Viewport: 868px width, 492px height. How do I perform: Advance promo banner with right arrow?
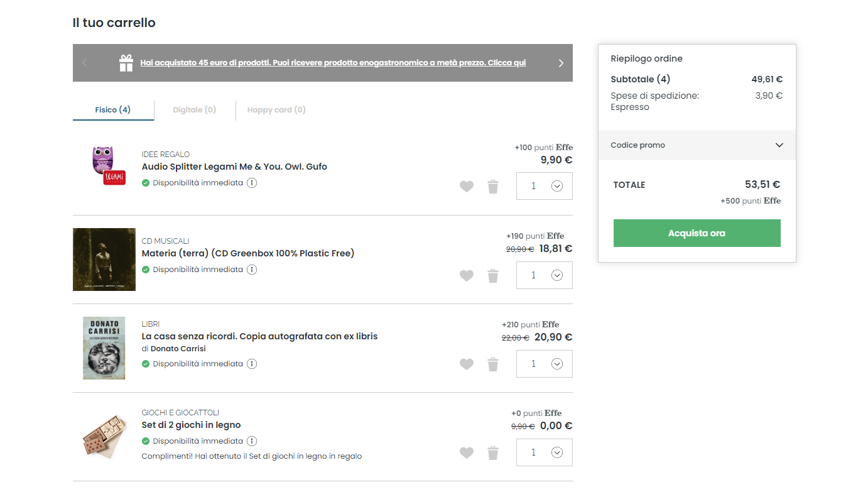561,63
